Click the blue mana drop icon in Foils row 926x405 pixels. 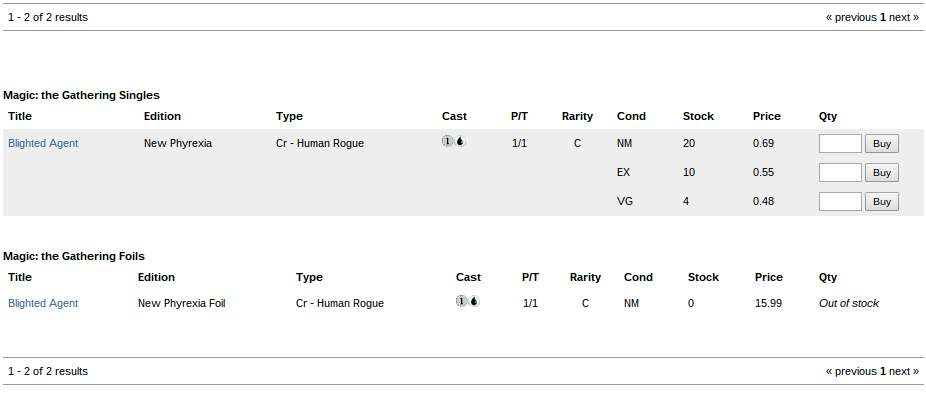pyautogui.click(x=474, y=301)
